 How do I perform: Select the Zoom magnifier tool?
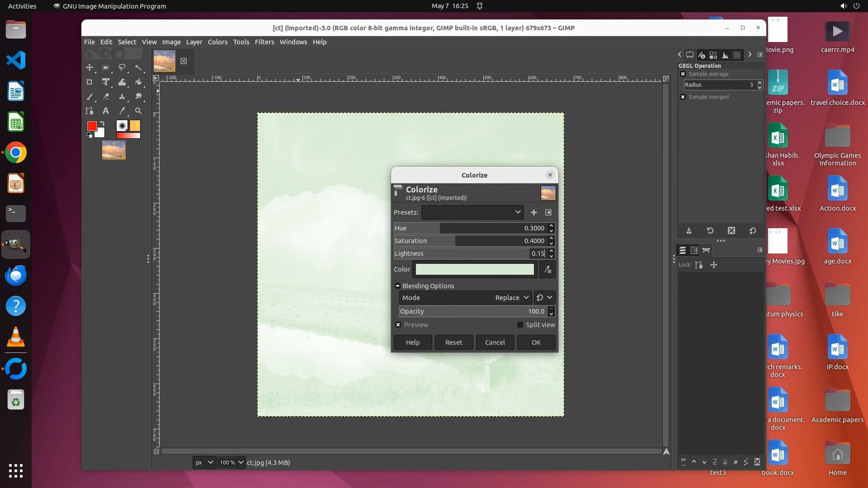tap(138, 111)
